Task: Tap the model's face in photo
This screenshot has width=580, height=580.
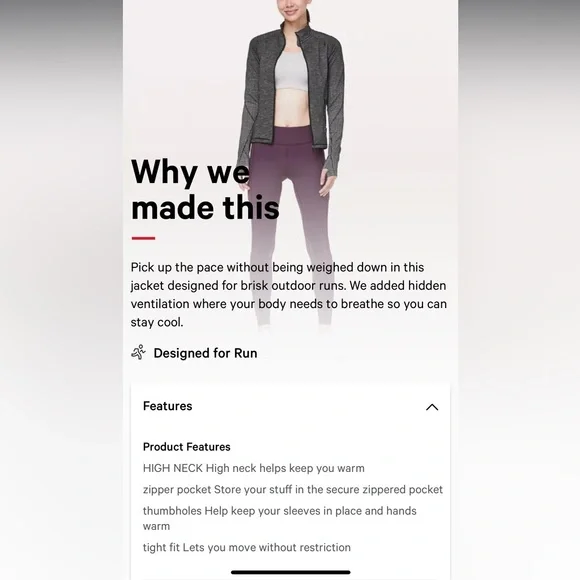Action: (290, 9)
